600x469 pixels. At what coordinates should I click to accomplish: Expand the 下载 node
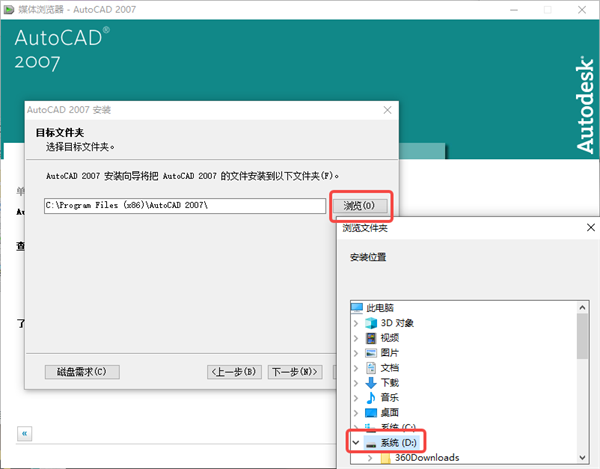pos(356,383)
